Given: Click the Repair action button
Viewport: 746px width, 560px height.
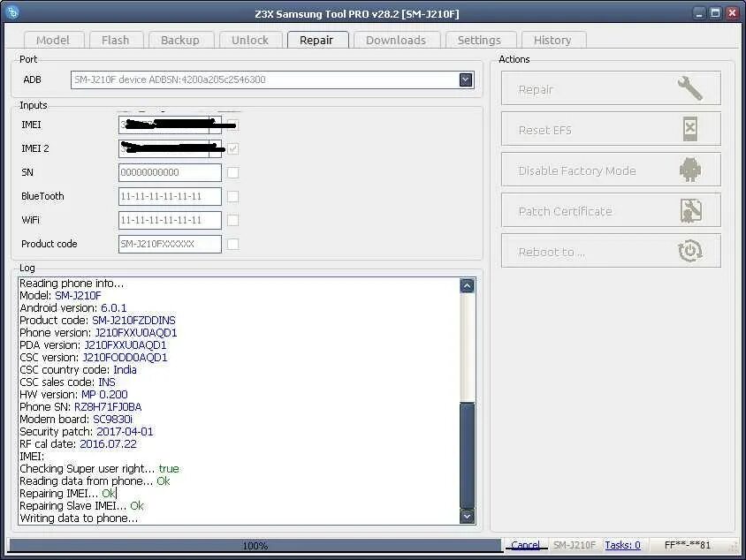Looking at the screenshot, I should point(611,88).
